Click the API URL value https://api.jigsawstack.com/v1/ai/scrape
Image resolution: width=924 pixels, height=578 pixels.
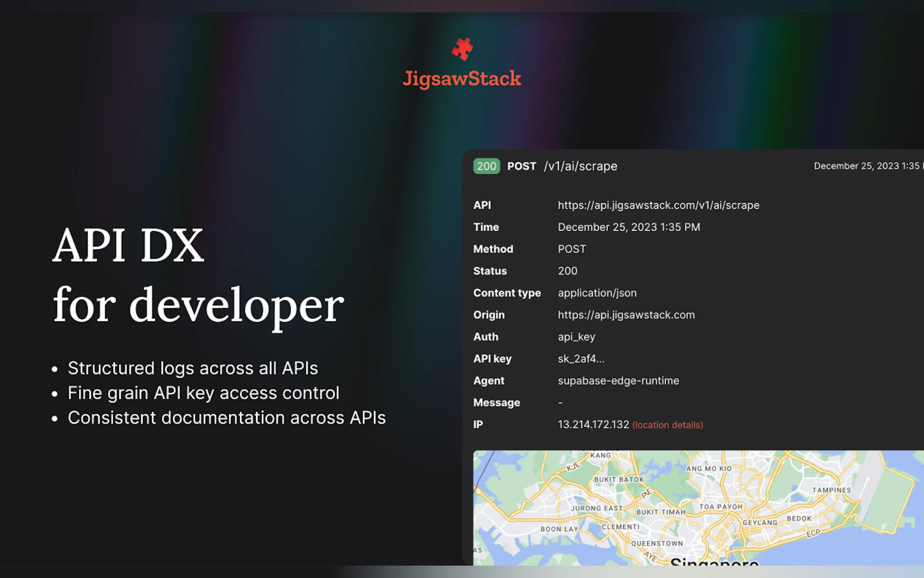(658, 205)
